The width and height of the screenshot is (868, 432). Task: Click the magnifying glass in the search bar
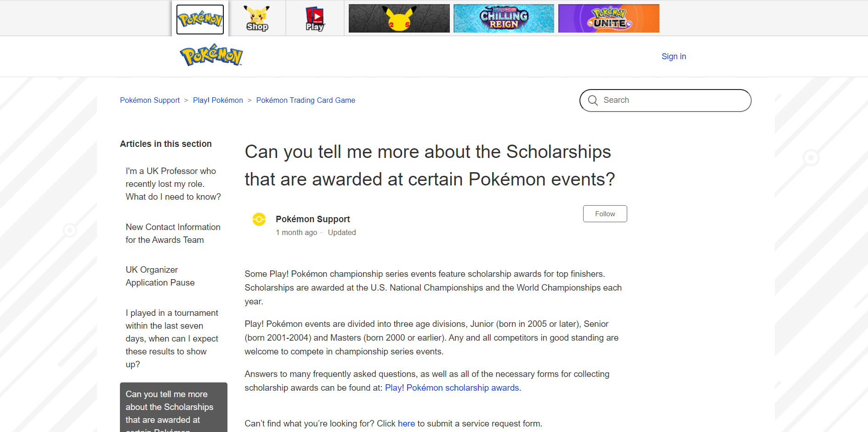(593, 100)
